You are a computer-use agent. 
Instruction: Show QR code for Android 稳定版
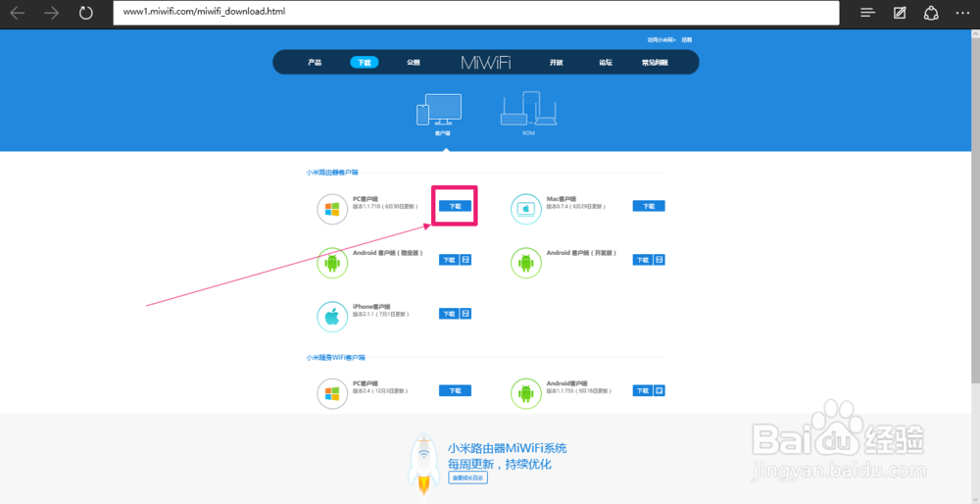[465, 260]
